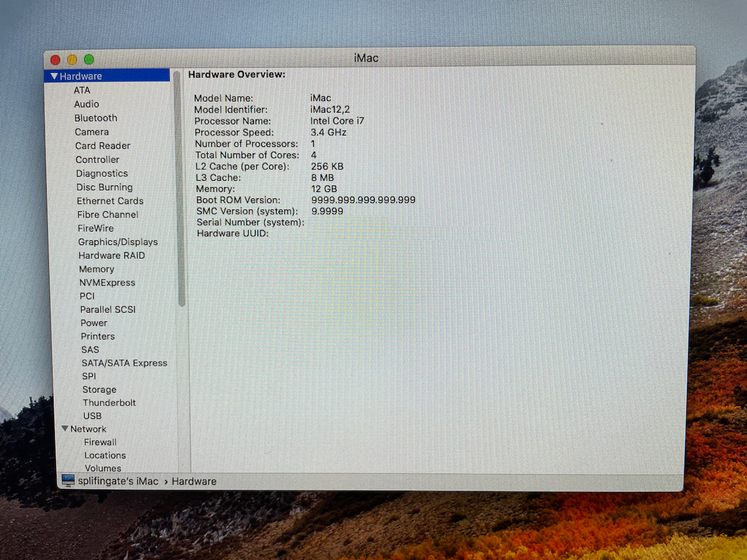Select Hardware RAID in the sidebar

click(x=112, y=256)
